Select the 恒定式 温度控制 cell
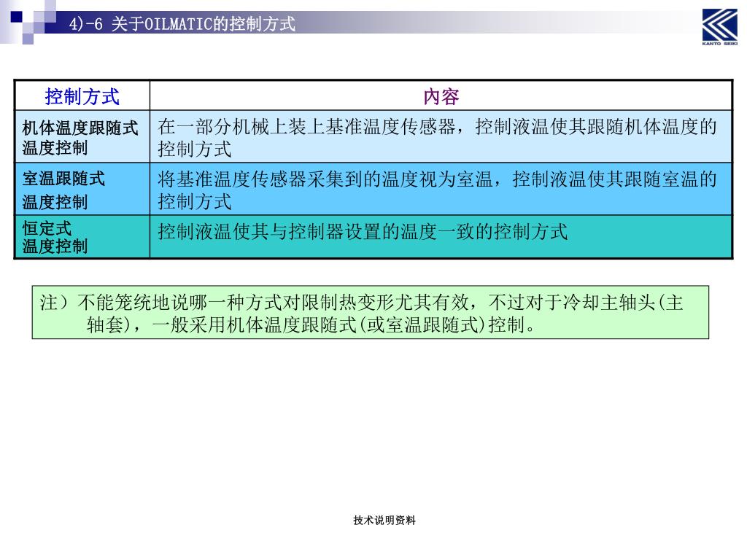The image size is (747, 560). (x=82, y=237)
